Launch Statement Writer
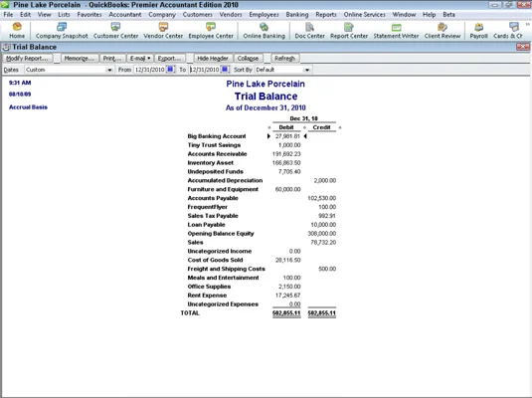Viewport: 532px width, 398px height. (396, 30)
